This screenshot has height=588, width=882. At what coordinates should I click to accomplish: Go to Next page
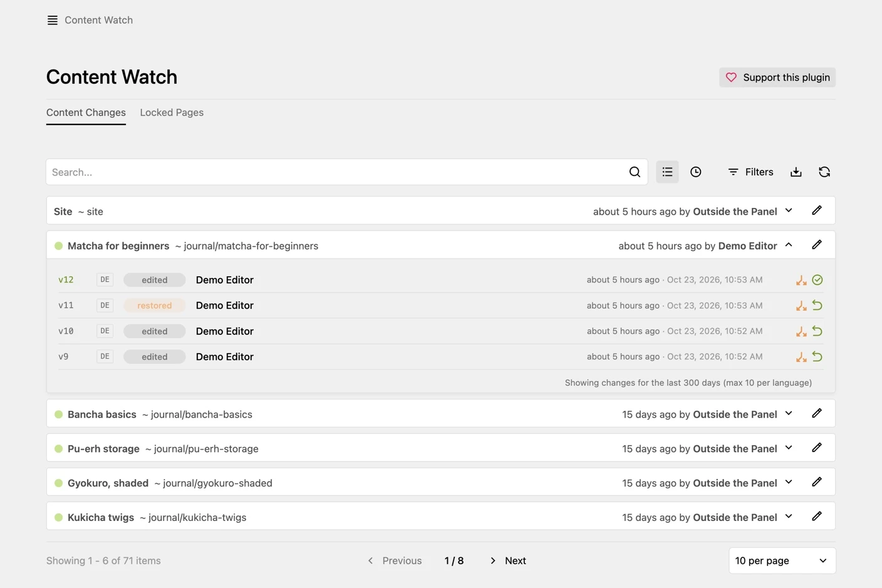[x=507, y=560]
